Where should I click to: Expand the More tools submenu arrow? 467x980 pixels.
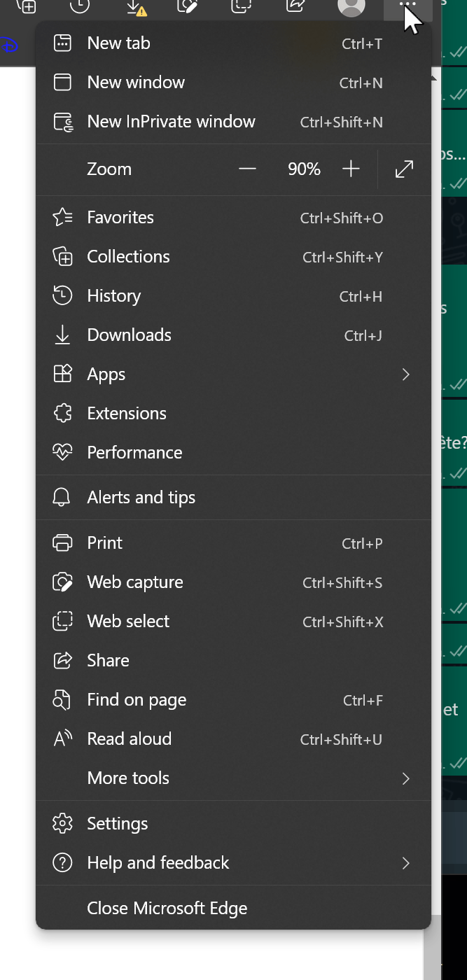click(405, 778)
